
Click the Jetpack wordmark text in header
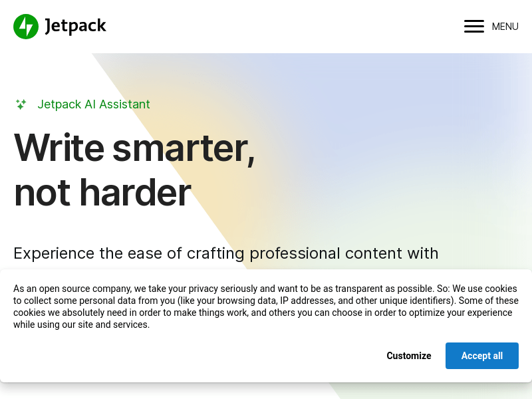75,26
